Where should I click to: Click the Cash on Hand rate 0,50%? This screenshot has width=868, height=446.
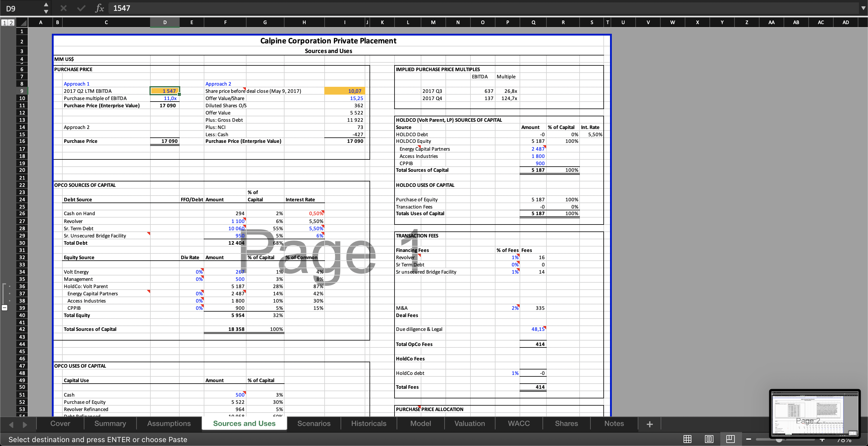(x=304, y=214)
